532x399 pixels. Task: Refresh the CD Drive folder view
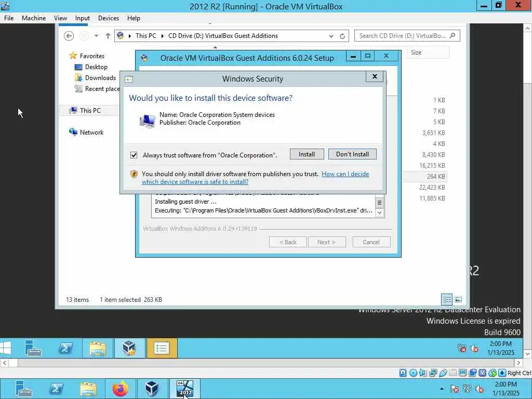pyautogui.click(x=342, y=36)
